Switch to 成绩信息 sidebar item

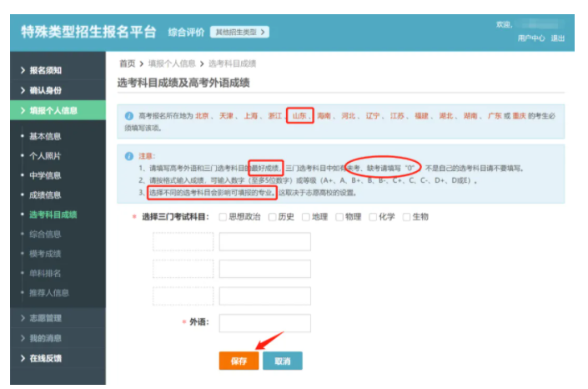(x=45, y=195)
